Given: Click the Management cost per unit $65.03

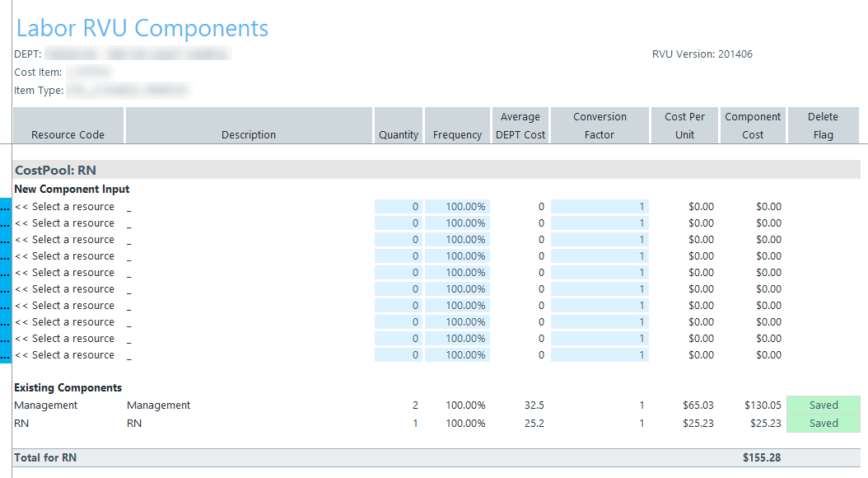Looking at the screenshot, I should [698, 405].
